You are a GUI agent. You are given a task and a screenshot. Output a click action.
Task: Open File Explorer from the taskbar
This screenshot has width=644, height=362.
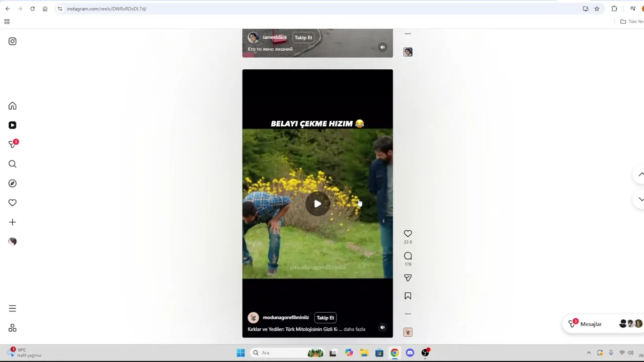pyautogui.click(x=364, y=353)
